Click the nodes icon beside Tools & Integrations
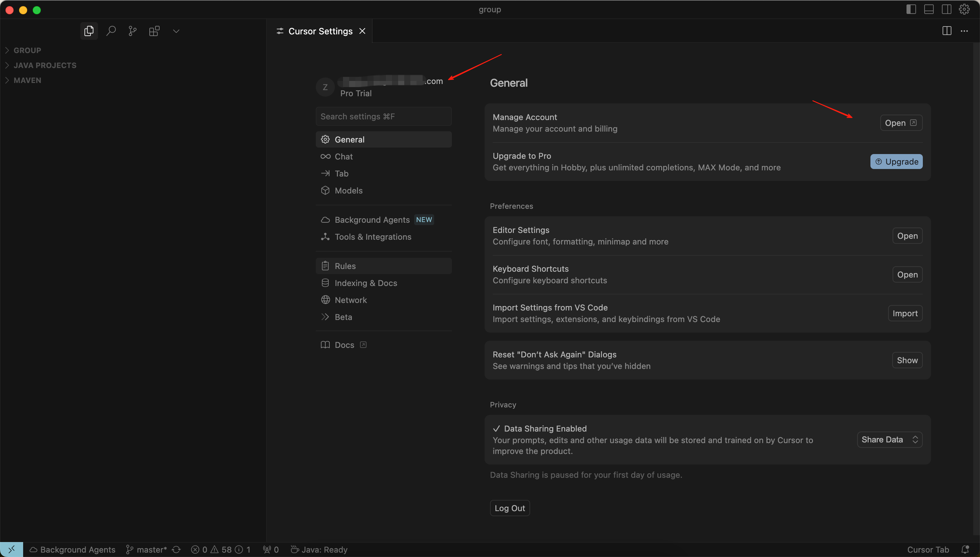This screenshot has width=980, height=557. pos(325,237)
